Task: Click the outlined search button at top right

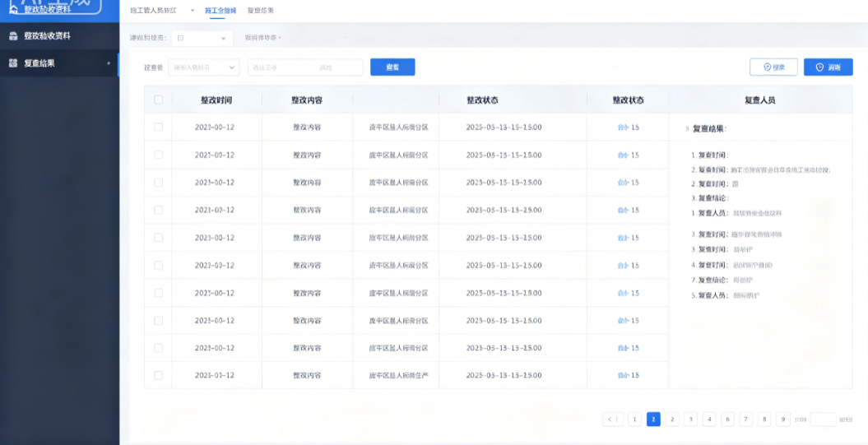Action: point(773,67)
